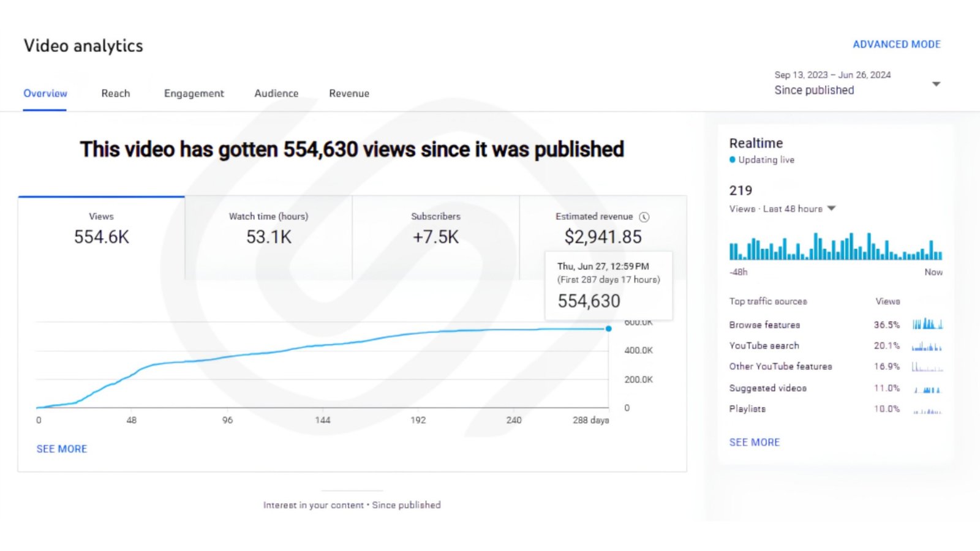This screenshot has width=980, height=551.
Task: Select the Watch time (hours) metric card
Action: click(x=268, y=238)
